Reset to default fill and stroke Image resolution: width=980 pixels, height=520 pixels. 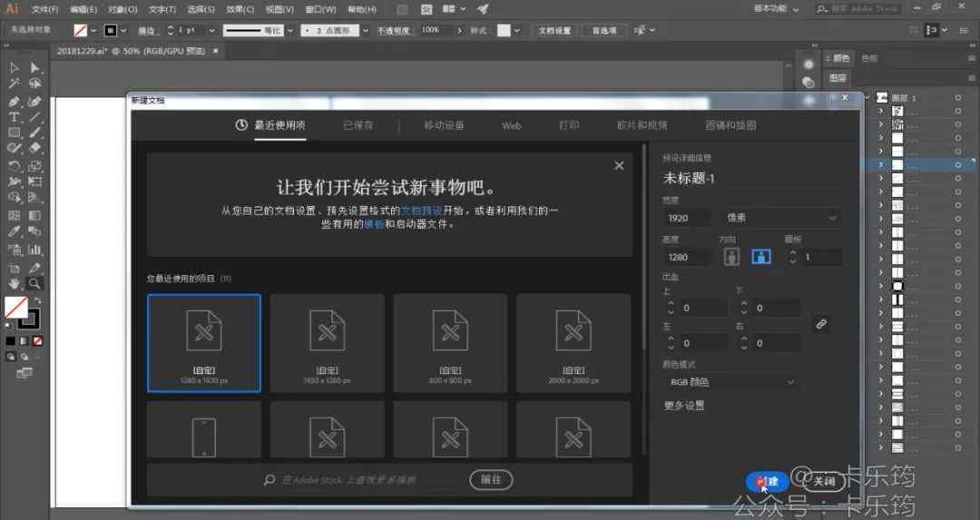pos(8,325)
